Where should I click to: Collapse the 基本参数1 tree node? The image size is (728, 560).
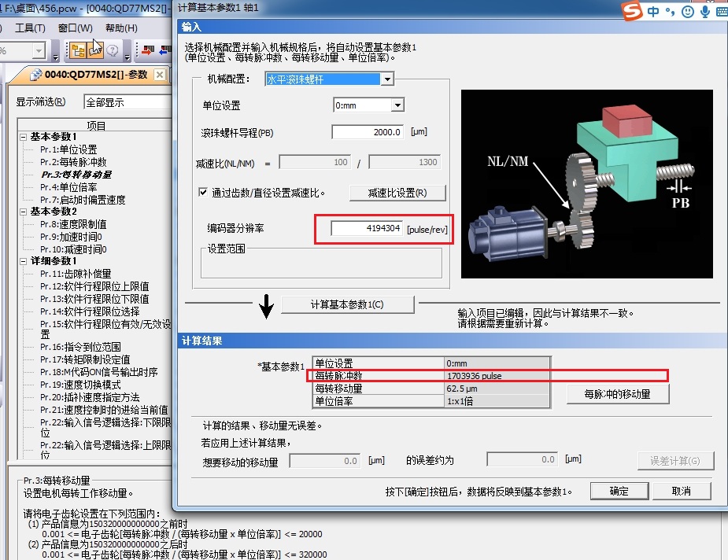point(23,137)
